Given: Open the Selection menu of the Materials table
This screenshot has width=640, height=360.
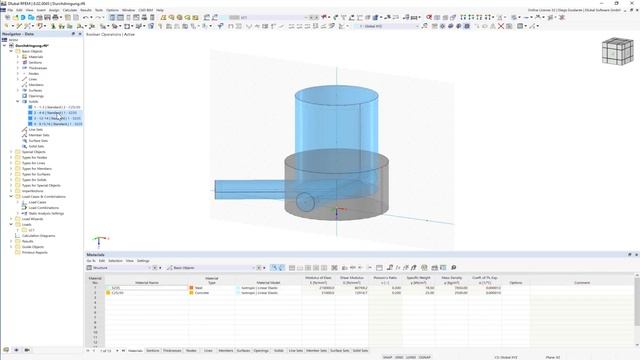Looking at the screenshot, I should tap(116, 261).
